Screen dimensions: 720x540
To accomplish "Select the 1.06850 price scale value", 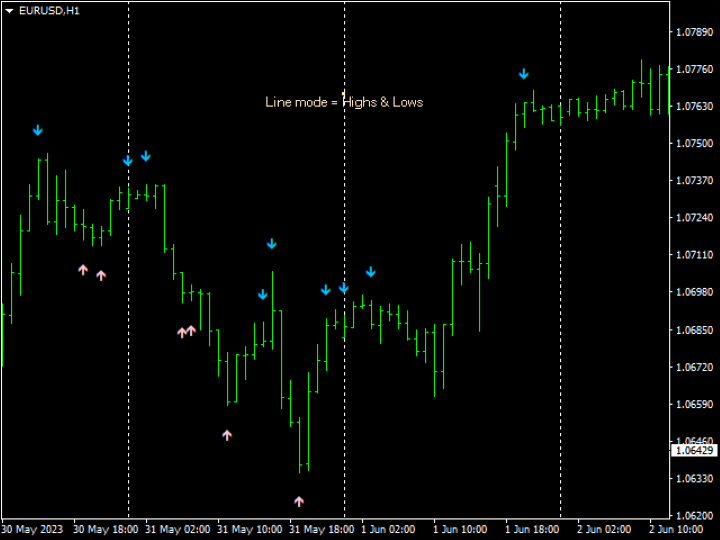I will tap(695, 330).
